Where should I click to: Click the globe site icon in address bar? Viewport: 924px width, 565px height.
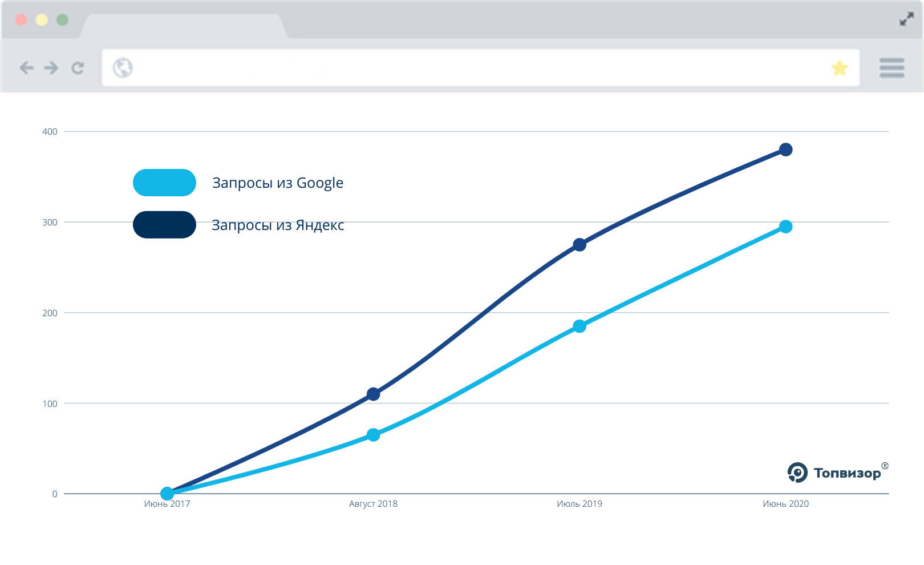(x=123, y=68)
